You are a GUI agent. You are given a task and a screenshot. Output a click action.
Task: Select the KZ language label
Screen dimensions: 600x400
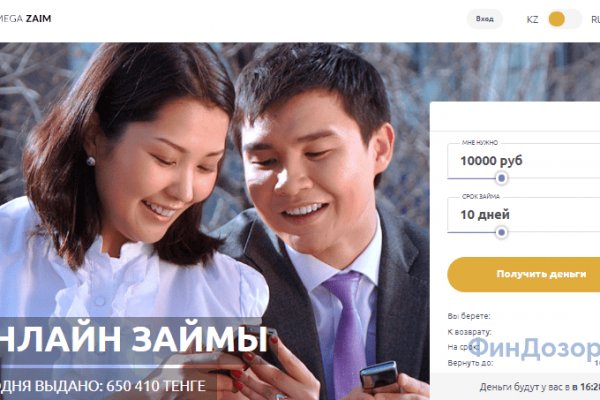532,19
